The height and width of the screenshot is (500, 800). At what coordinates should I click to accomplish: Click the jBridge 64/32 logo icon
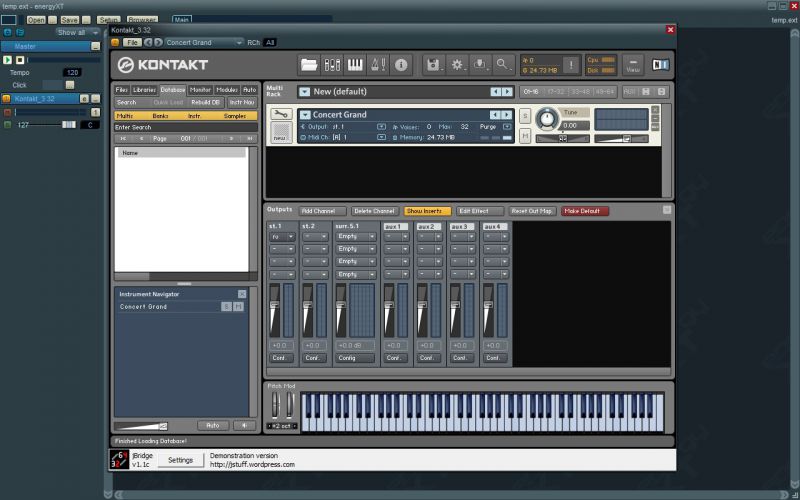[x=120, y=460]
